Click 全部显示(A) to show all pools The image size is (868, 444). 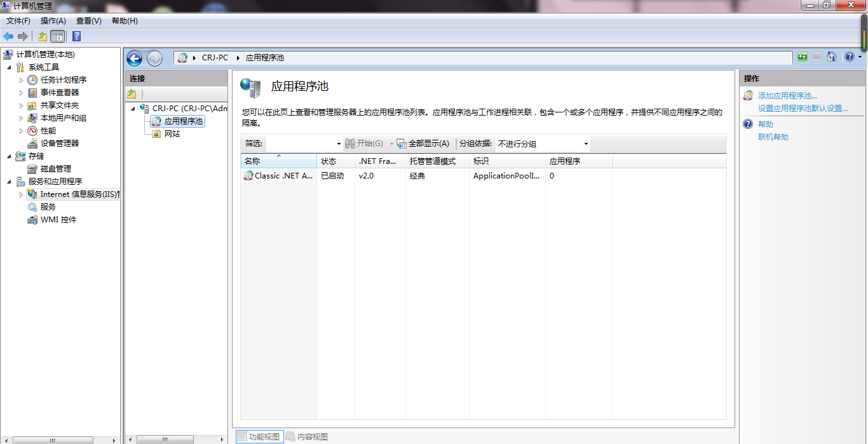click(x=428, y=143)
